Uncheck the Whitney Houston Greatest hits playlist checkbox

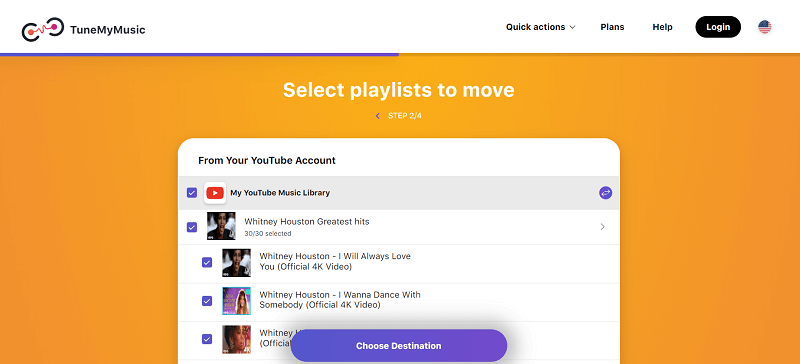pos(192,227)
